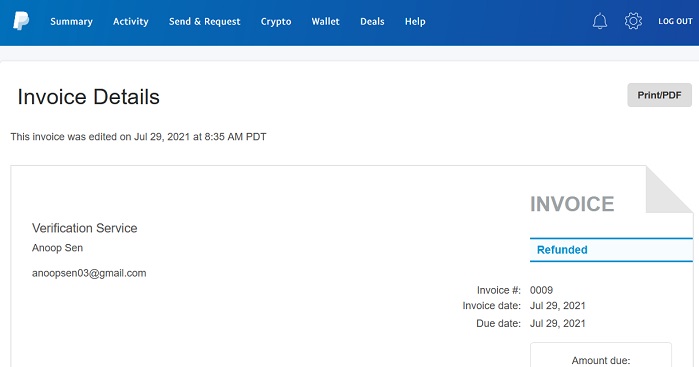Select invoice number 0009
This screenshot has width=699, height=367.
(x=541, y=290)
